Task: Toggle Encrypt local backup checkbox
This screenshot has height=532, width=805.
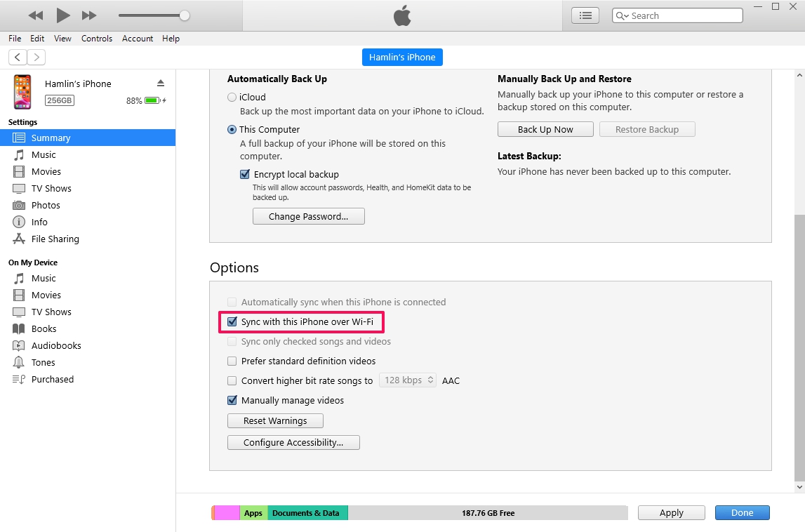Action: 245,175
